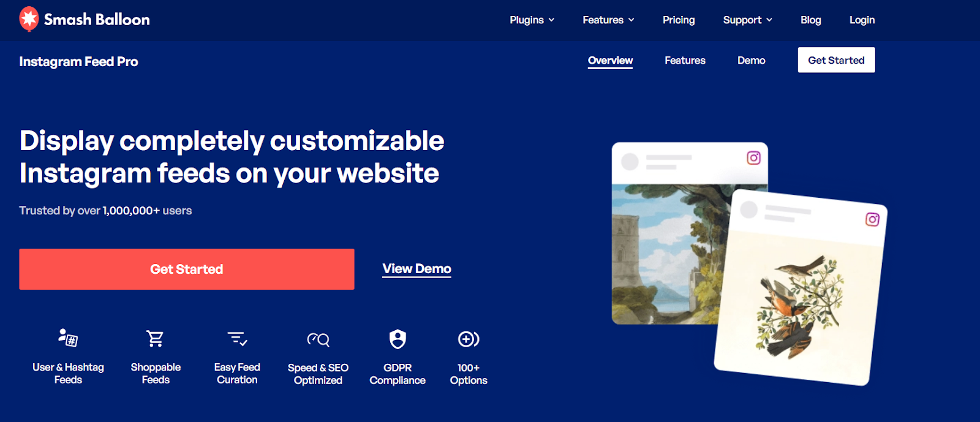Click the Easy Feed Curation icon
Screen dimensions: 980x422
pyautogui.click(x=237, y=338)
